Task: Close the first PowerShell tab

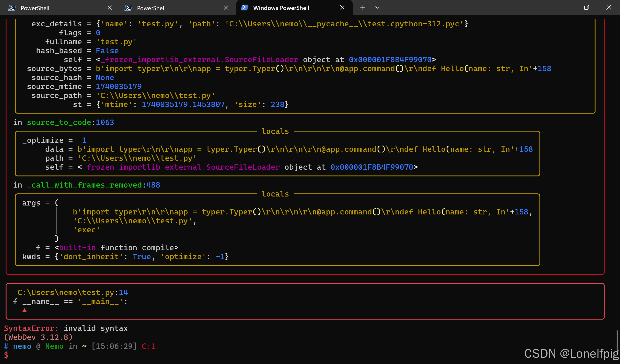Action: [110, 8]
